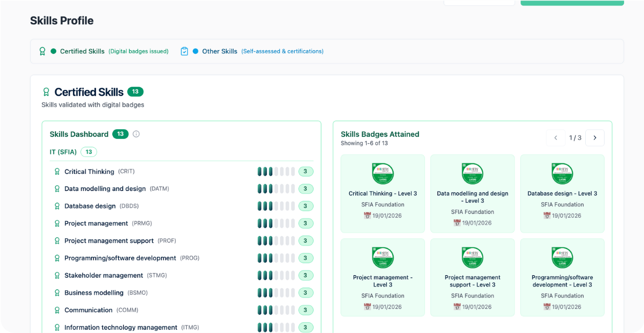Click the ribbon icon for Stakeholder management

pos(57,276)
